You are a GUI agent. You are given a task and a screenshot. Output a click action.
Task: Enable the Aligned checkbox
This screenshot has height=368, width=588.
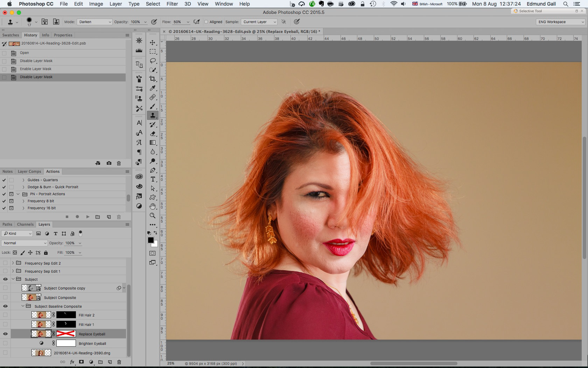[206, 22]
